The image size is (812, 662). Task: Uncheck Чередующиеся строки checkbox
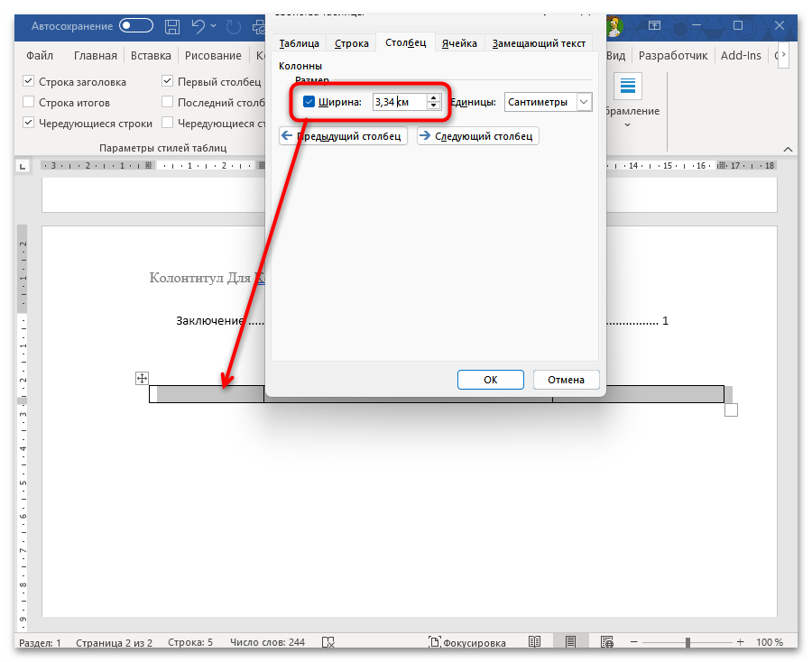coord(29,123)
